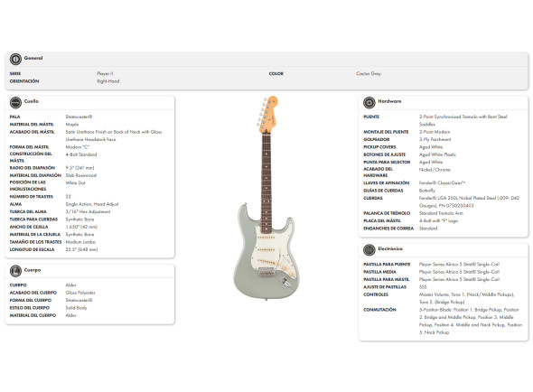Click the Cuerpo body section icon
Screen dimensions: 533x392
click(15, 271)
